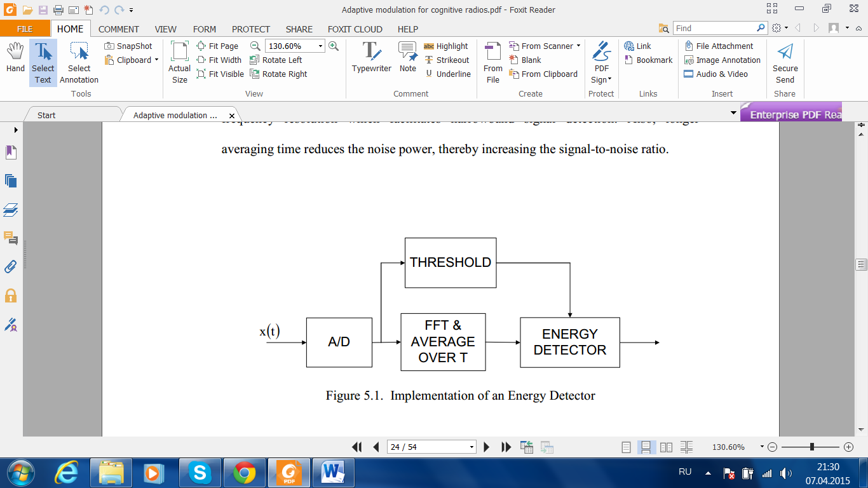
Task: Enable facing pages view mode
Action: point(666,447)
